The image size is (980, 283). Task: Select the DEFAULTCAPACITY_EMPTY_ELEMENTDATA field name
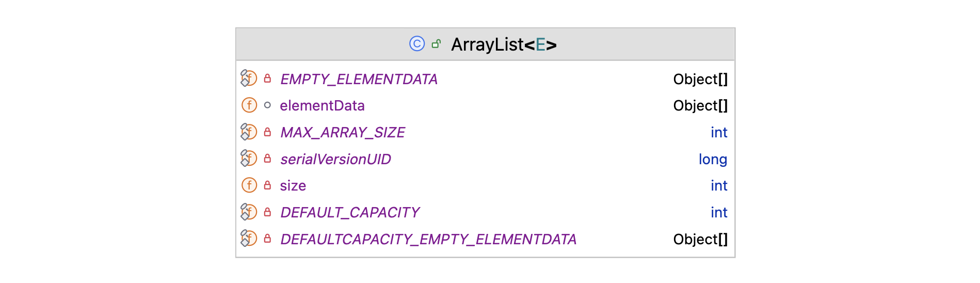[428, 239]
